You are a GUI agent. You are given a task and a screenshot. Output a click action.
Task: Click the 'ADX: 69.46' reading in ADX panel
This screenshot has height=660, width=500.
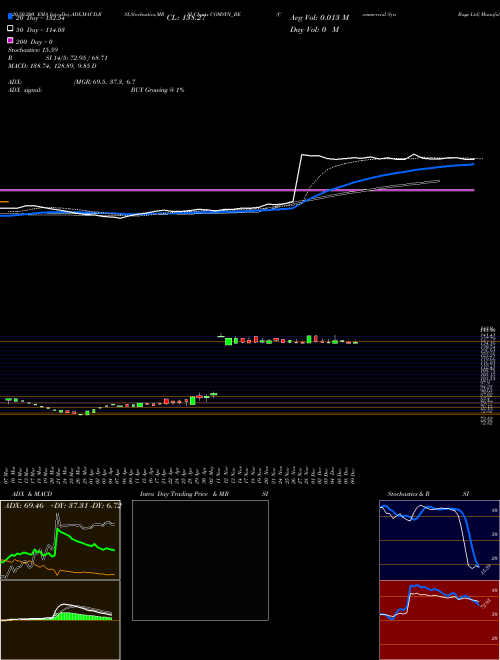(x=24, y=505)
